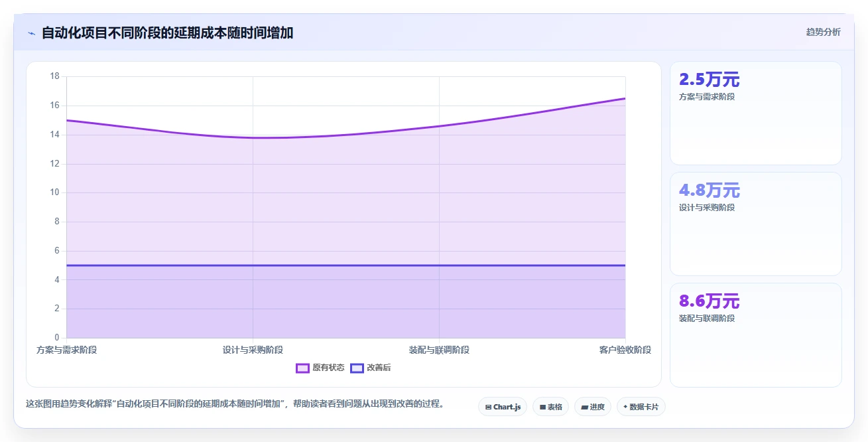Select the 2.5万元 data card
Viewport: 868px width, 442px height.
(756, 113)
